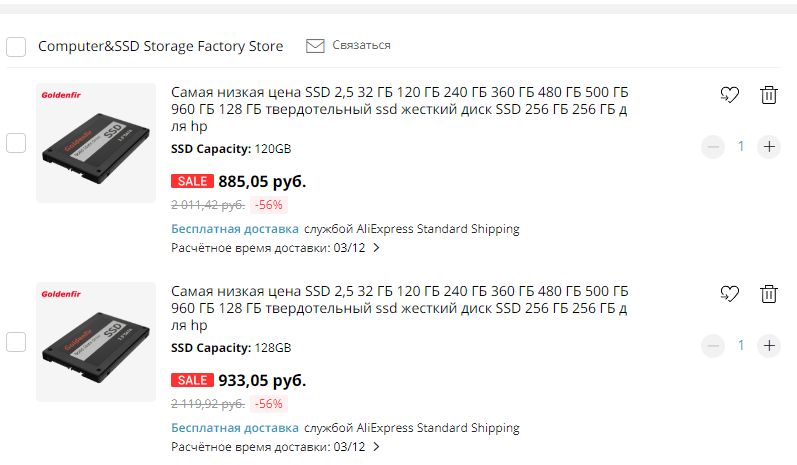
Task: Decrease quantity of 120GB SSD
Action: pos(712,146)
